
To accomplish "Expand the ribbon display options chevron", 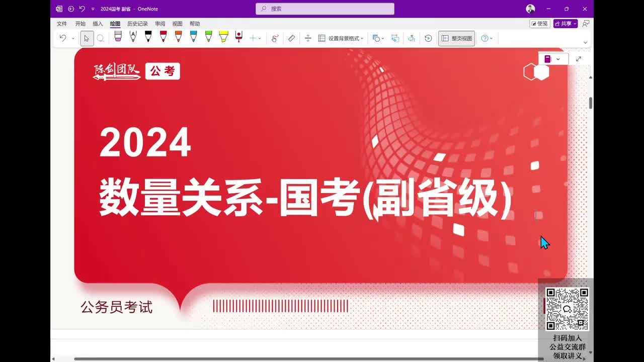I will (x=585, y=43).
